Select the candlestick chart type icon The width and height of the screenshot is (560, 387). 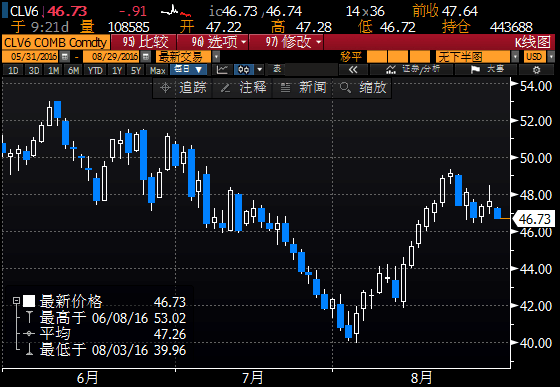coord(244,70)
